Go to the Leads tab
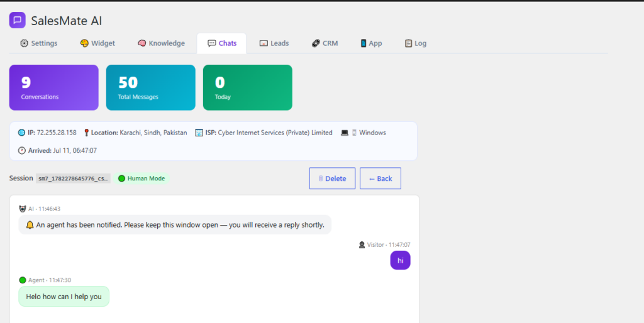The image size is (644, 323). tap(274, 43)
